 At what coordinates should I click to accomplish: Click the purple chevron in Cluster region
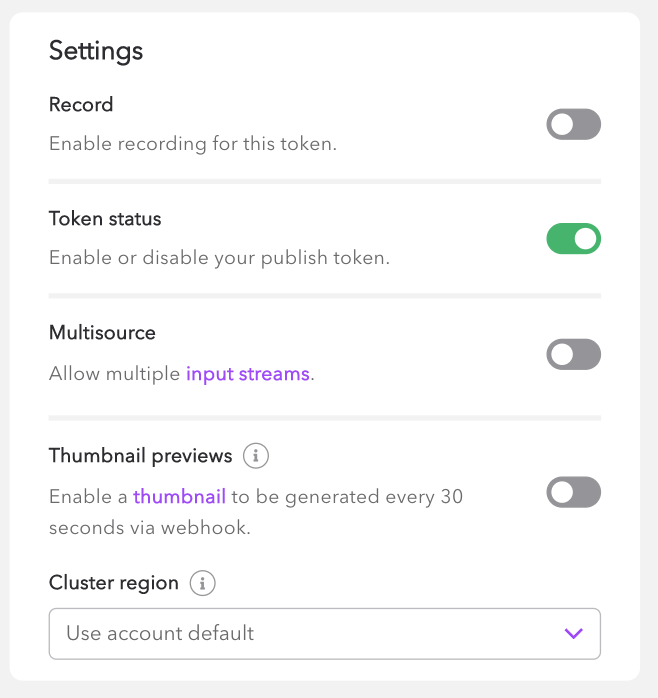click(x=573, y=633)
